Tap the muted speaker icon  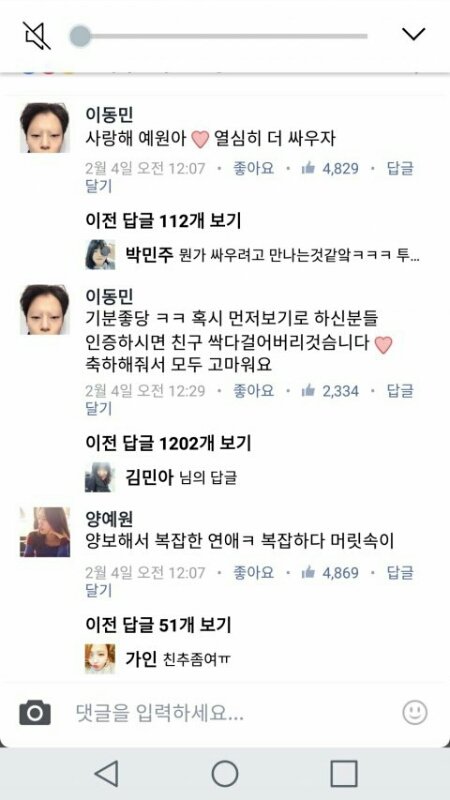(37, 36)
